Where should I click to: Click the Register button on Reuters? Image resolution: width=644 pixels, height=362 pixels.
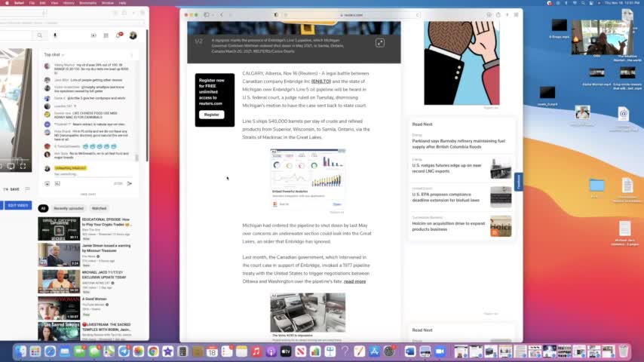[211, 115]
